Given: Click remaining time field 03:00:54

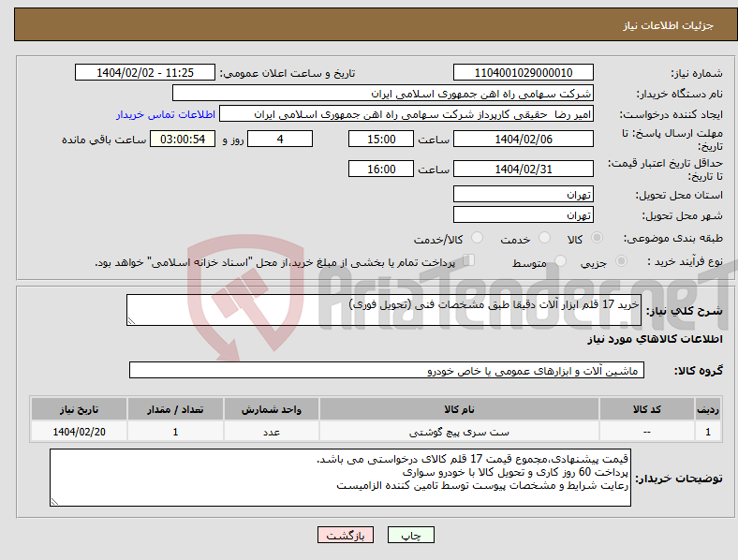Looking at the screenshot, I should (183, 139).
